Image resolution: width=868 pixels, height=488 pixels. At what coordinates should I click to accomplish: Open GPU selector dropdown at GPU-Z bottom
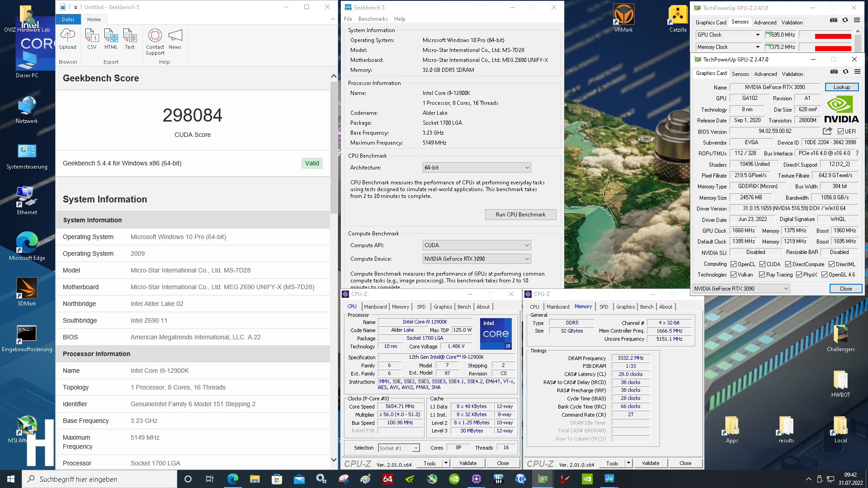coord(741,289)
